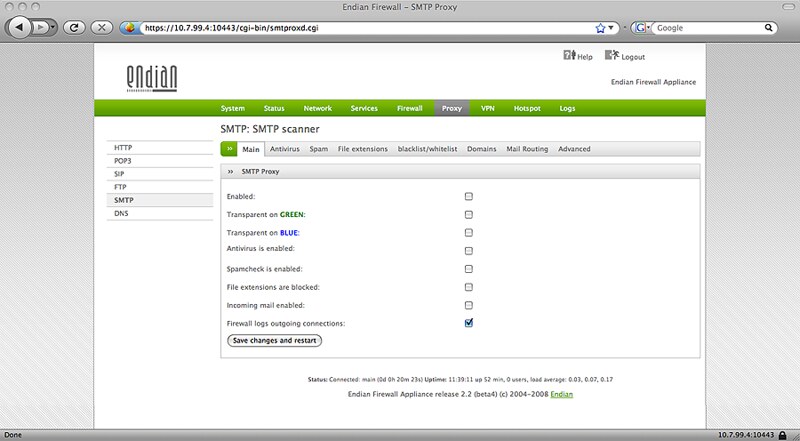Open the Network menu
The width and height of the screenshot is (800, 441).
[317, 108]
